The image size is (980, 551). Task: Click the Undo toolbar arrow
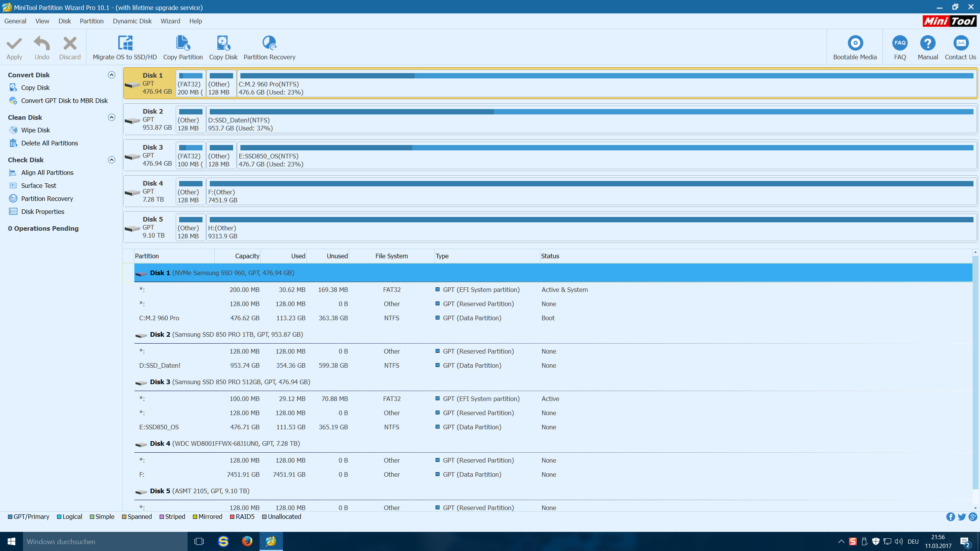coord(42,43)
